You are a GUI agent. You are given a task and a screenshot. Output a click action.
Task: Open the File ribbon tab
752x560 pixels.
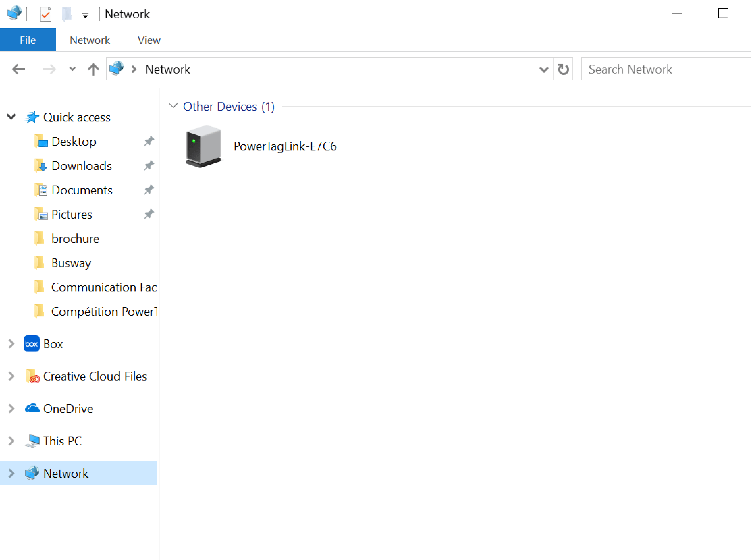click(28, 40)
